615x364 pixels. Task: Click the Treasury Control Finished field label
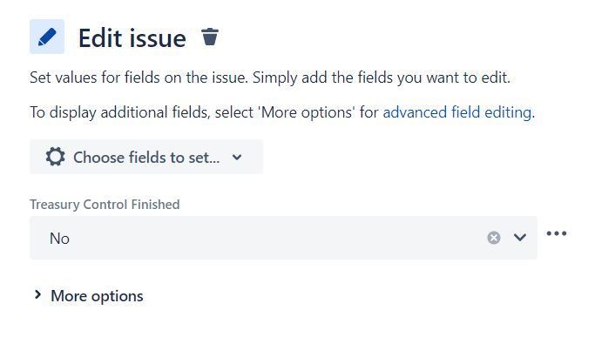(105, 205)
